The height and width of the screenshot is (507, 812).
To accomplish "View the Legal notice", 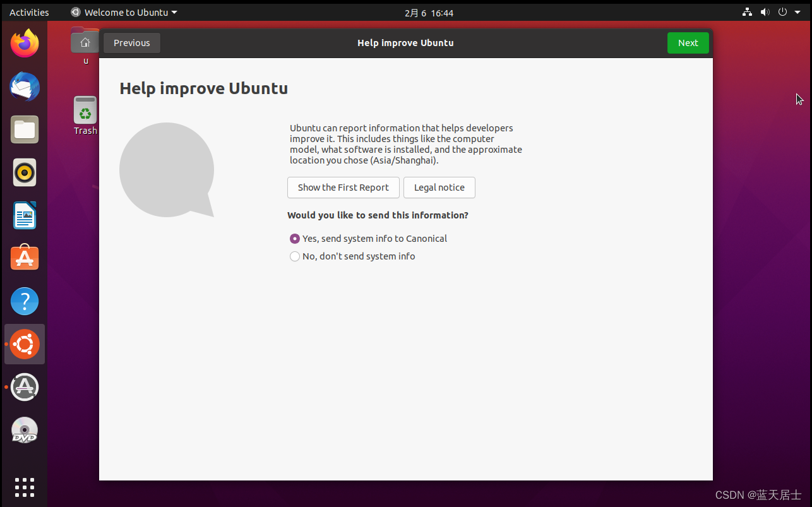I will click(x=439, y=188).
